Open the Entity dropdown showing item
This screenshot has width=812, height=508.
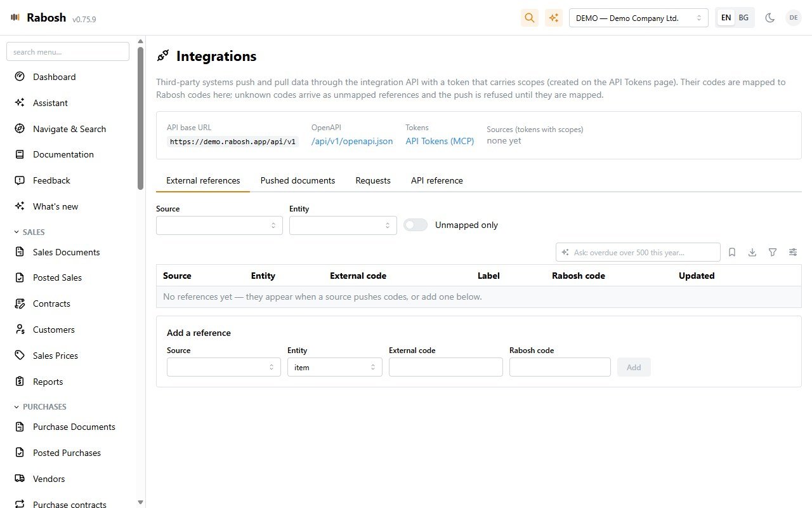tap(335, 367)
